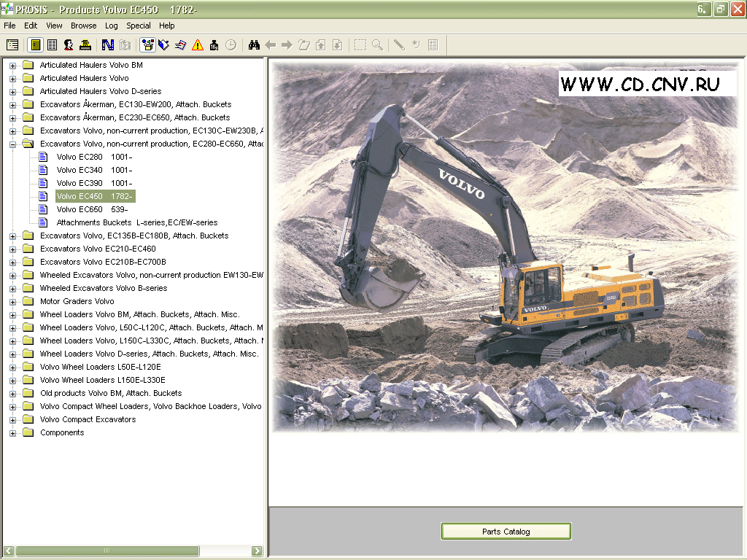Click the tree list view toolbar icon
Image resolution: width=747 pixels, height=560 pixels.
(12, 45)
